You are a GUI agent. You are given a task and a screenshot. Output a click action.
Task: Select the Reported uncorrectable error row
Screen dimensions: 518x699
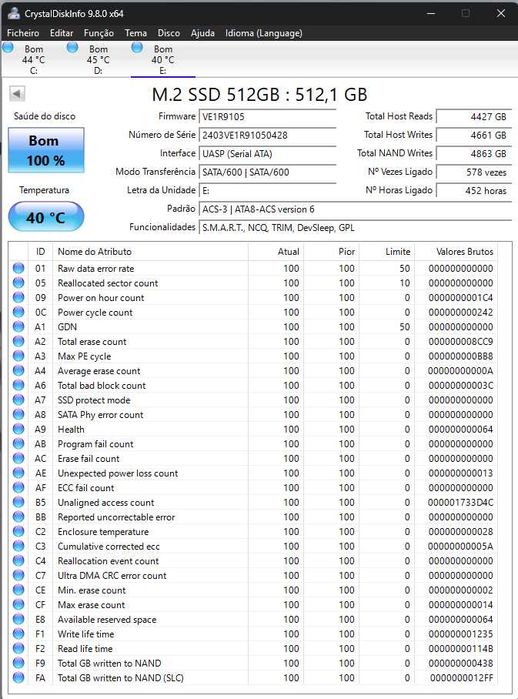coord(253,517)
